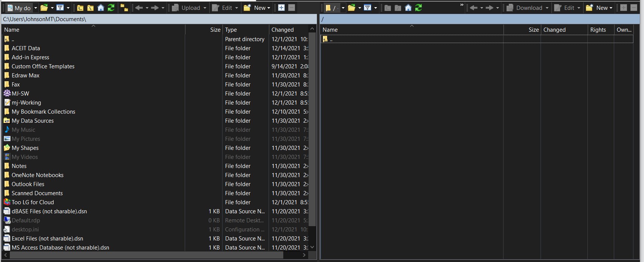Open the 'My do' local drive dropdown
The width and height of the screenshot is (644, 262).
click(x=36, y=8)
